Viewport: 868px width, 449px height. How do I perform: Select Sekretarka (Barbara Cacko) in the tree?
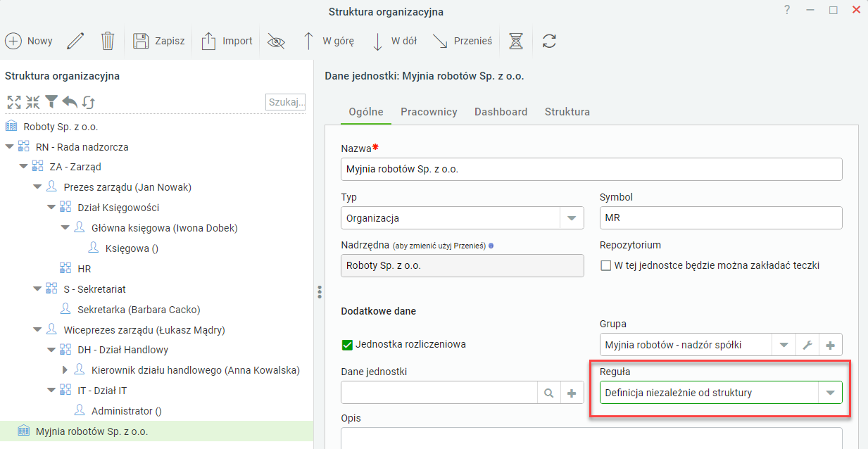(x=139, y=310)
